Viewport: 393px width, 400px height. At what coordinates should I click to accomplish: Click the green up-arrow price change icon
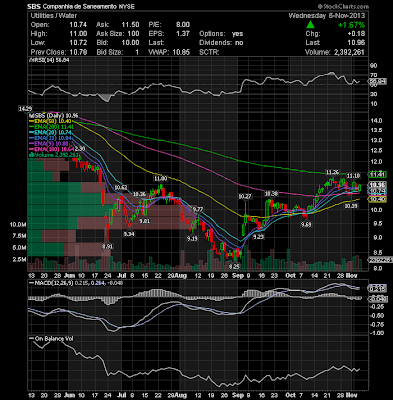coord(310,25)
